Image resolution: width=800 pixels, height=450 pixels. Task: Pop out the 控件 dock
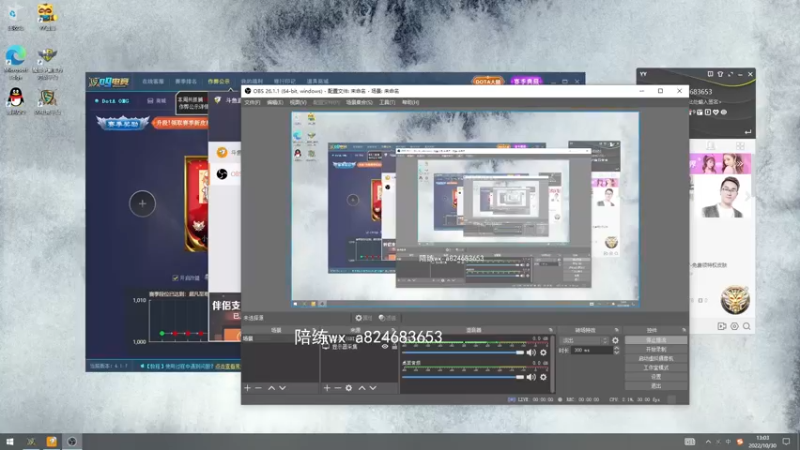coord(684,330)
